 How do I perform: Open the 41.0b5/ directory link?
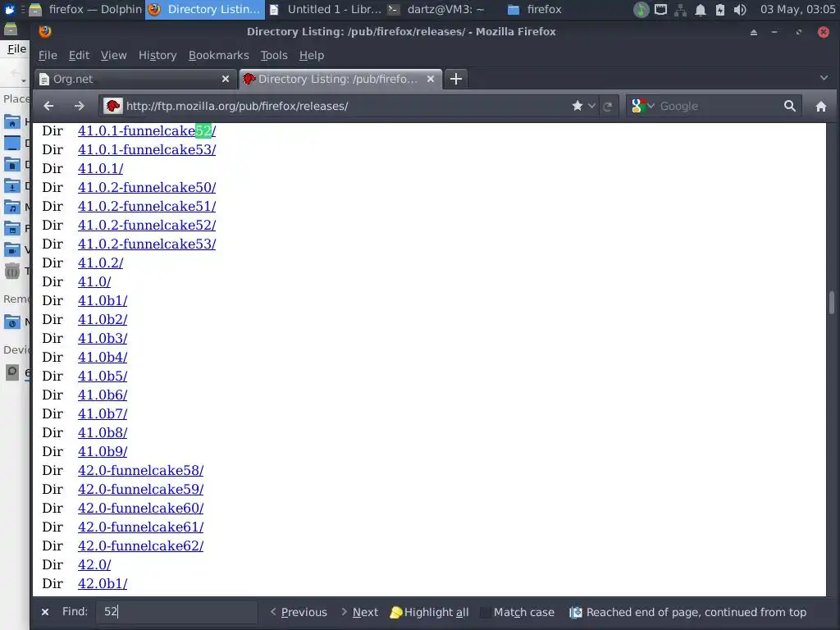point(103,376)
